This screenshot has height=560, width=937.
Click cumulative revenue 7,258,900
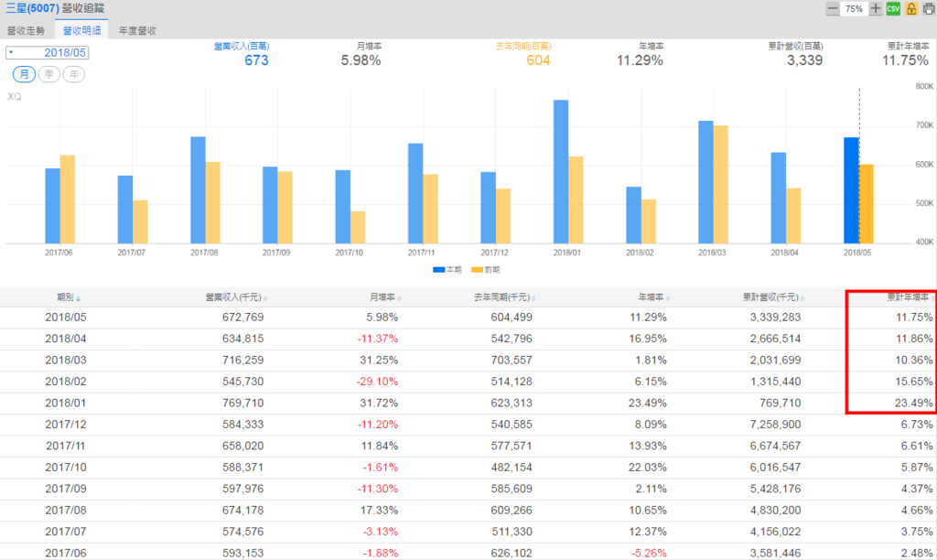click(x=776, y=425)
